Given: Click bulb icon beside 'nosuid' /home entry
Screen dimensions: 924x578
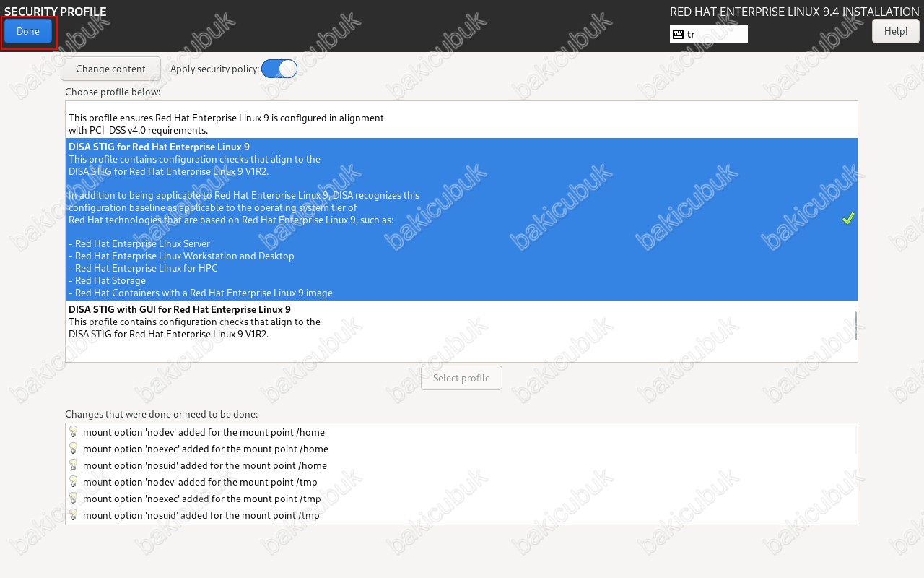Looking at the screenshot, I should pos(73,465).
